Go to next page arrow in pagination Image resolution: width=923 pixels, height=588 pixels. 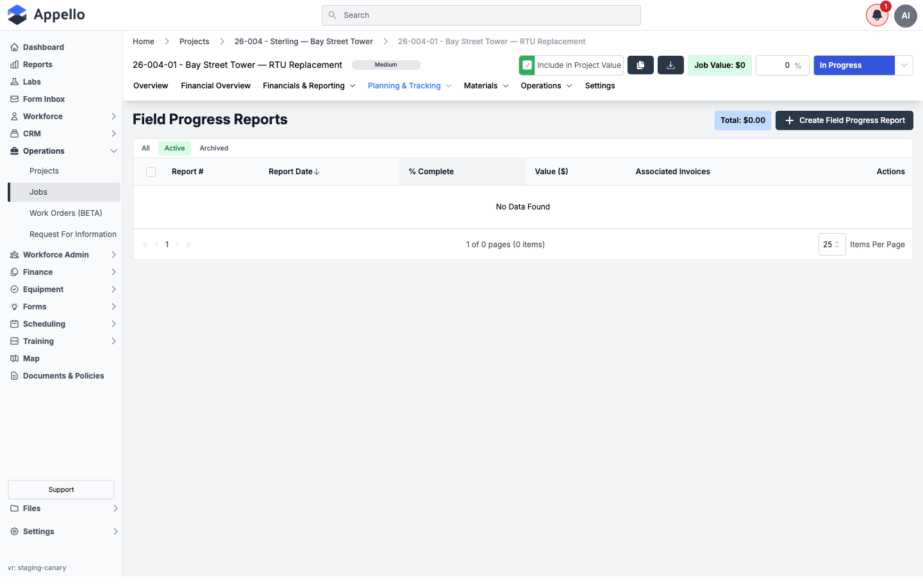pyautogui.click(x=178, y=245)
